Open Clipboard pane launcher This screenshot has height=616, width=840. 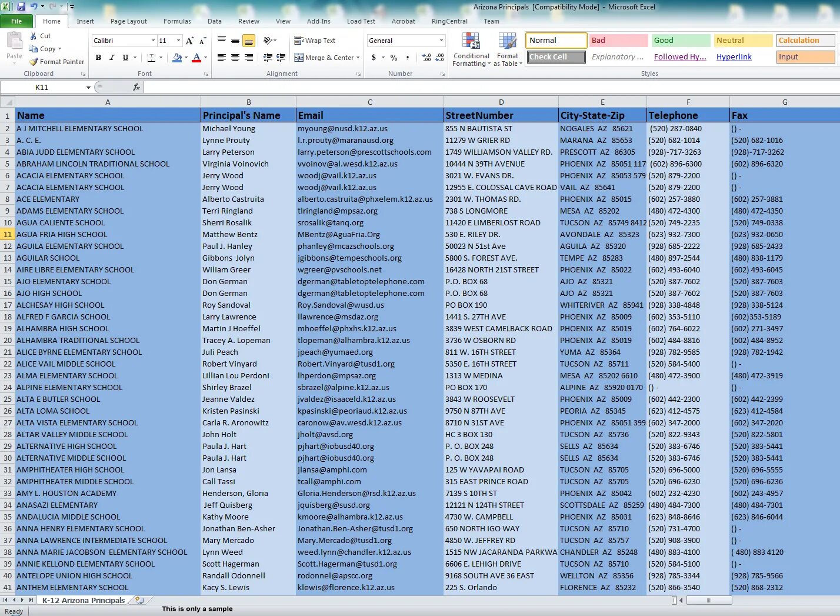(x=83, y=74)
